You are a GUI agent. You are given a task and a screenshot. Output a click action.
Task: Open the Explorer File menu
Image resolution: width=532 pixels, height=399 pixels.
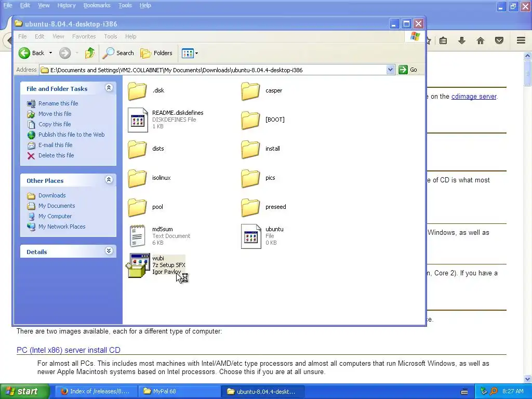(22, 36)
